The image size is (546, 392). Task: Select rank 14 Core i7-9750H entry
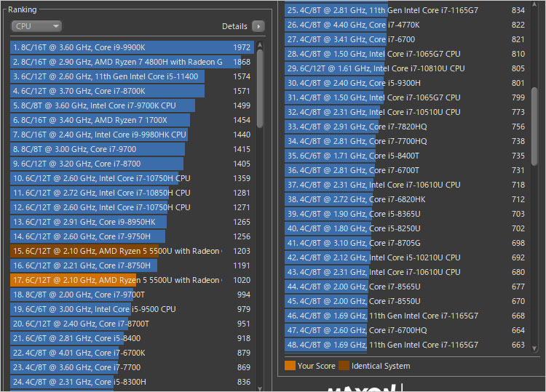(132, 236)
